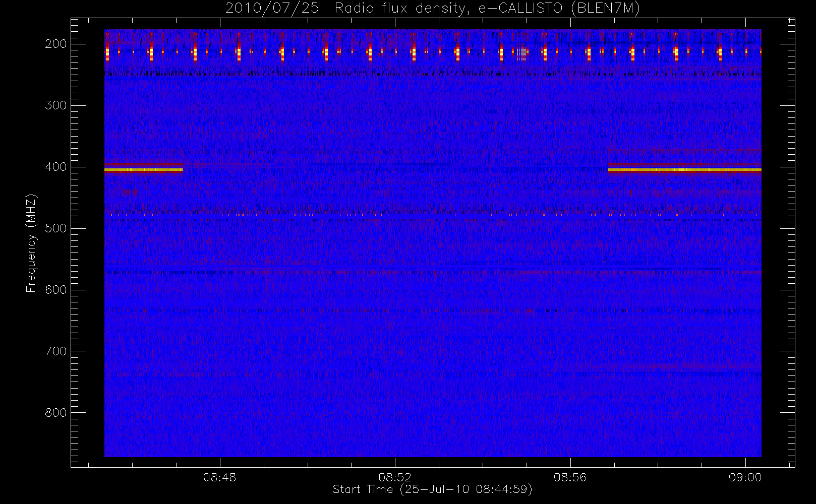This screenshot has width=816, height=504.
Task: Click the 800 frequency tick label
Action: [56, 413]
